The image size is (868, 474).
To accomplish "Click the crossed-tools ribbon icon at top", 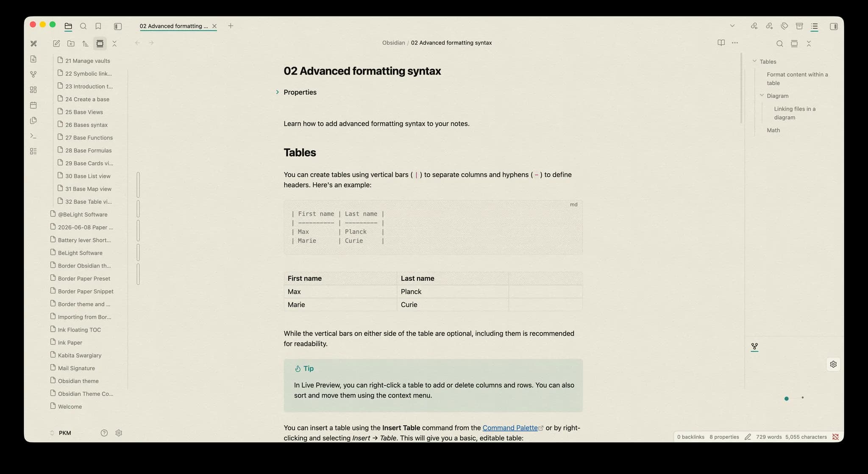I will point(33,44).
